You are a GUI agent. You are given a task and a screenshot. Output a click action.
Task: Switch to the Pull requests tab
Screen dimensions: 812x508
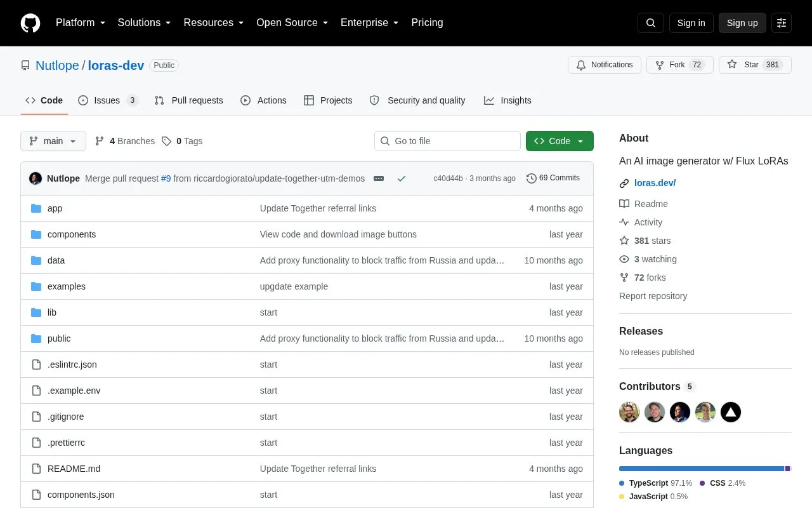coord(188,100)
